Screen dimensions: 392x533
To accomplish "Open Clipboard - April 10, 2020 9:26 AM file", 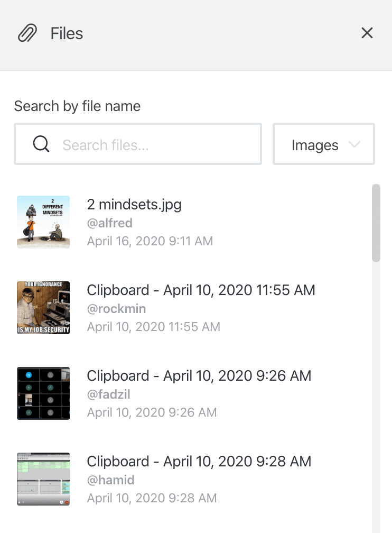I will point(199,376).
